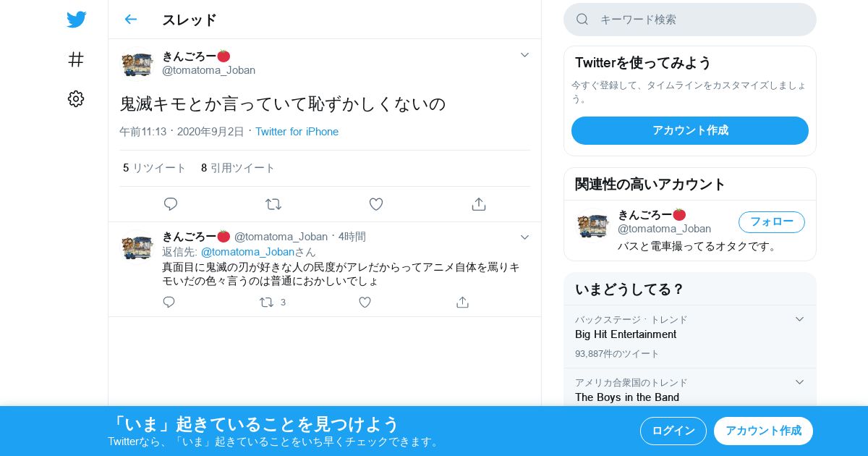View the 8 引用ツイート list

click(238, 168)
